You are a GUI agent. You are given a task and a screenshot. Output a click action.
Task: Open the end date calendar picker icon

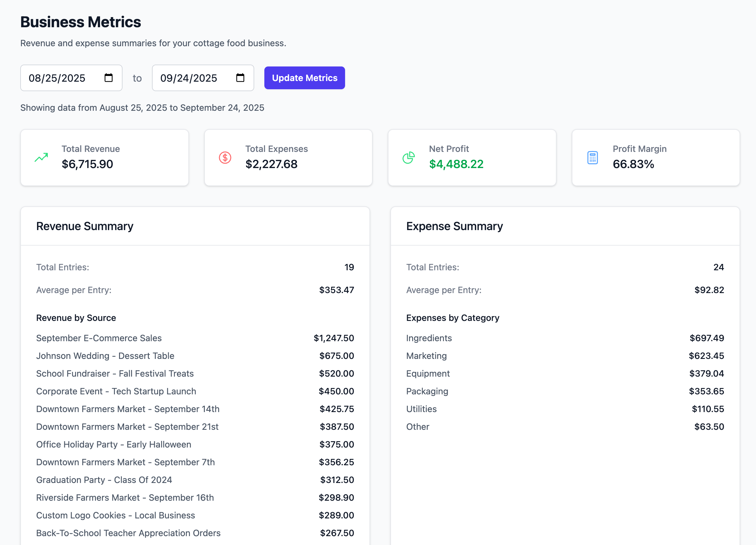click(240, 78)
